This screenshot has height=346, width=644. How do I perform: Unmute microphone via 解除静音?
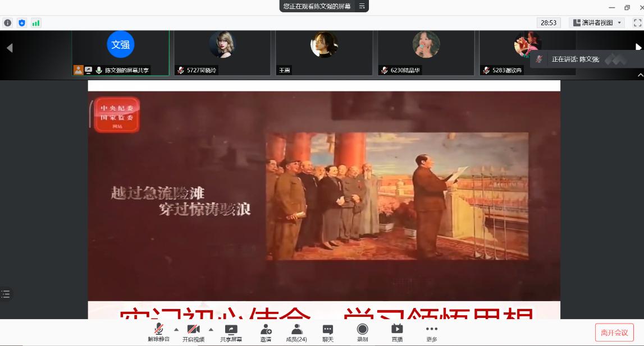[159, 333]
